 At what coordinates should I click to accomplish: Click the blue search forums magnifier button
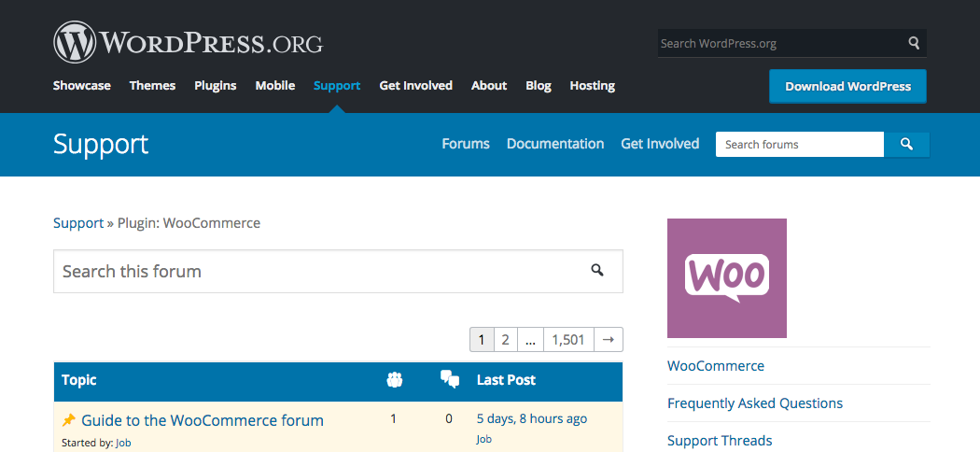point(907,145)
